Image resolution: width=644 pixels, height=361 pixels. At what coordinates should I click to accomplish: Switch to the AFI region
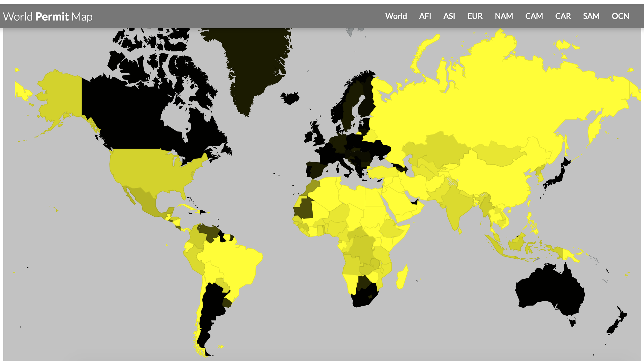(x=425, y=16)
